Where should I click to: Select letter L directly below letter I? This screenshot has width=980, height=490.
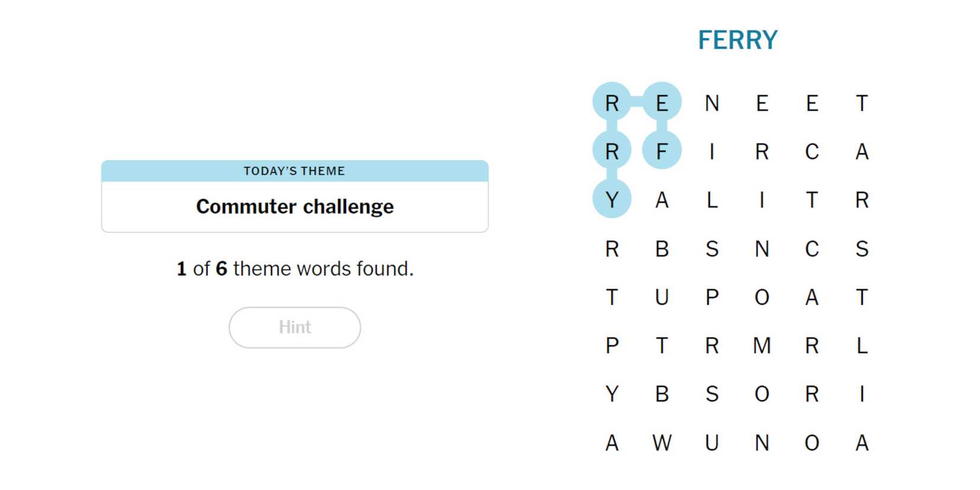pyautogui.click(x=712, y=200)
